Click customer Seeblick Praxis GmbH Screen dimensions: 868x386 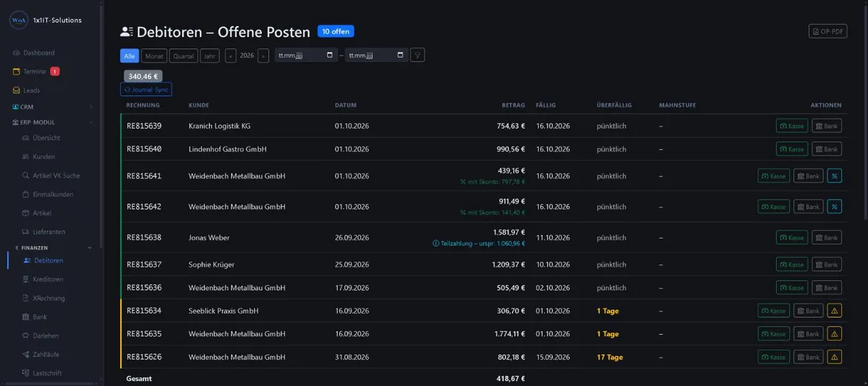pos(224,311)
